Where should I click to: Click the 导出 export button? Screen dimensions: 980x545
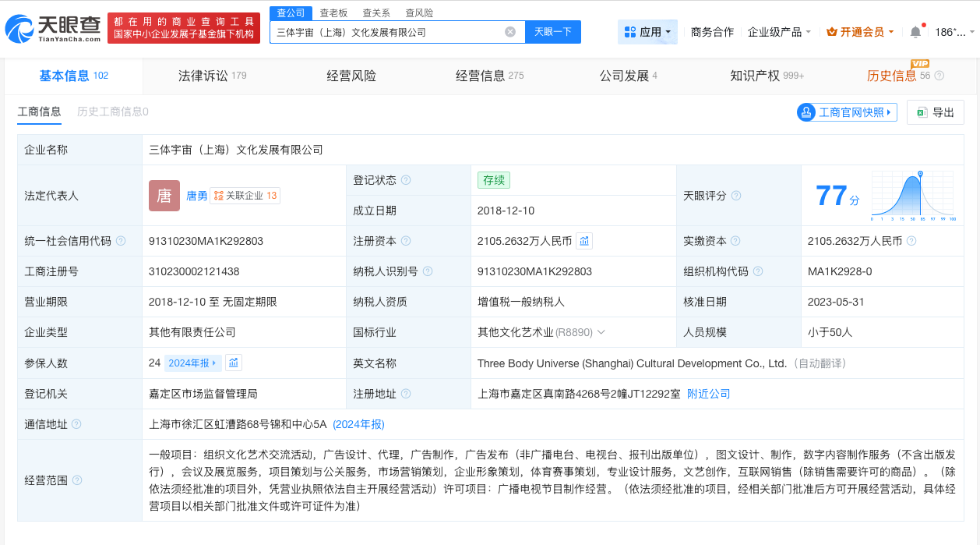point(935,112)
